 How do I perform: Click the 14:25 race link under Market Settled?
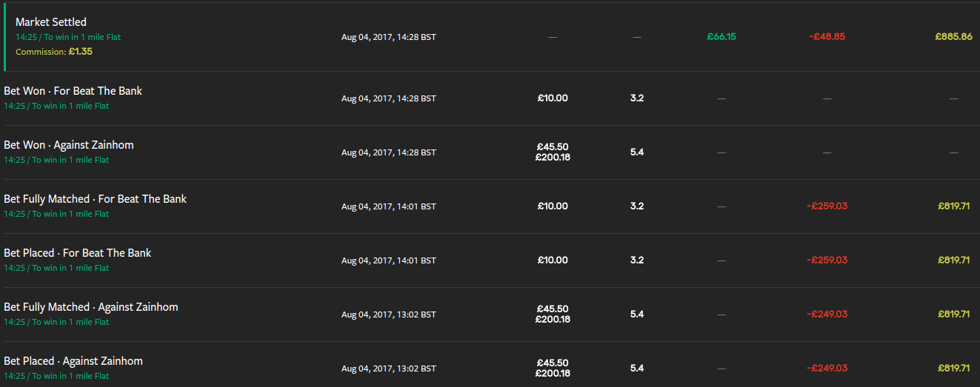point(68,37)
